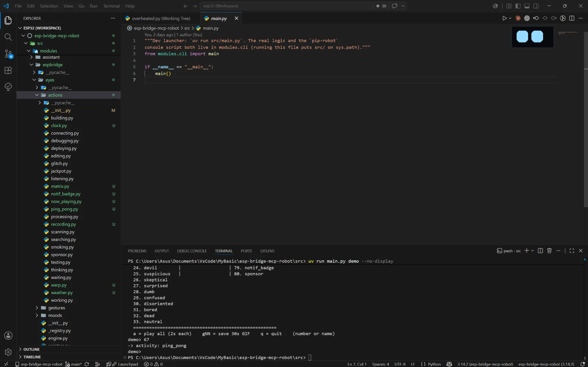
Task: Maximize the terminal panel size
Action: pos(572,251)
